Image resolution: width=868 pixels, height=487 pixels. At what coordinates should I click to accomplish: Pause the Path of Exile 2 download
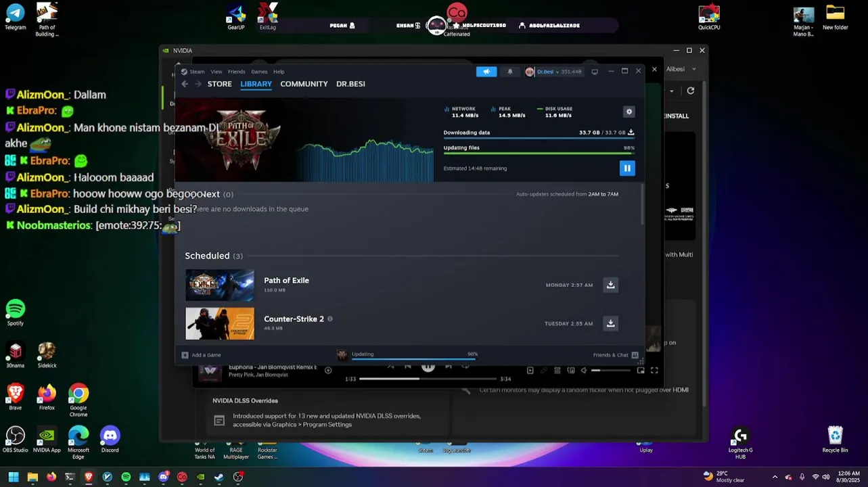pos(627,168)
